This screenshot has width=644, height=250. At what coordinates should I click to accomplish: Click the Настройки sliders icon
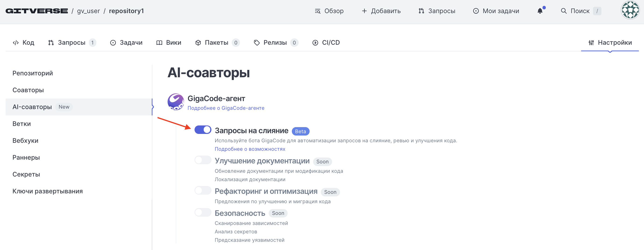591,43
